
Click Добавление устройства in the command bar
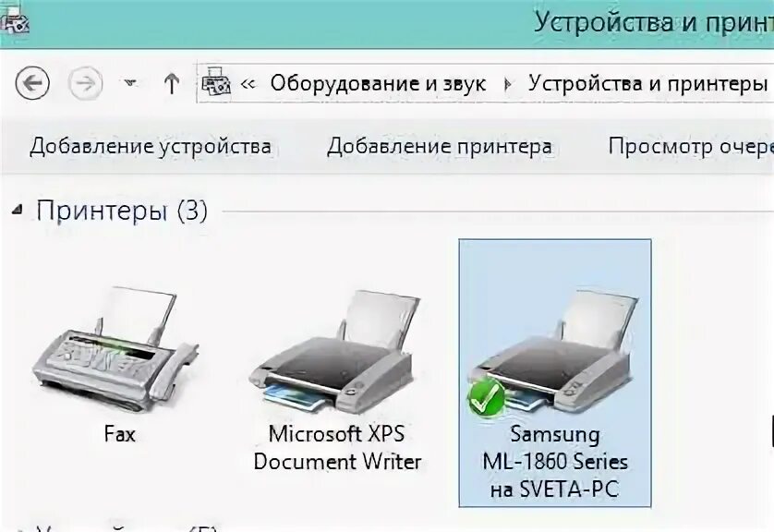151,147
